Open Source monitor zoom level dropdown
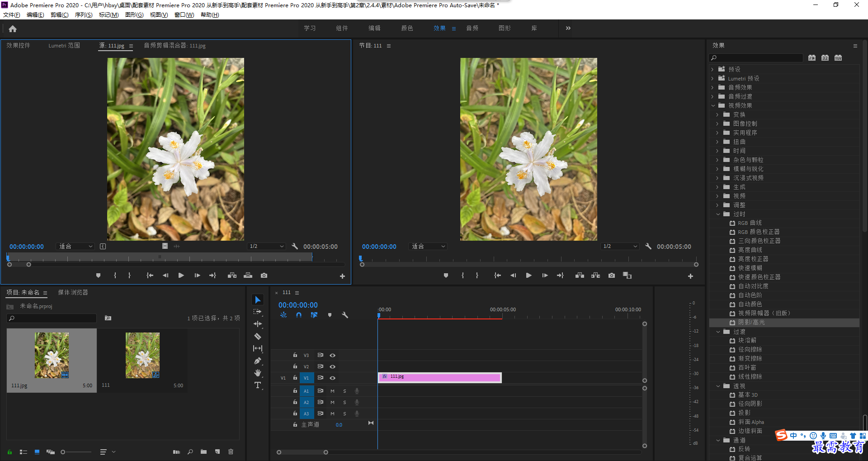Image resolution: width=868 pixels, height=461 pixels. tap(75, 247)
